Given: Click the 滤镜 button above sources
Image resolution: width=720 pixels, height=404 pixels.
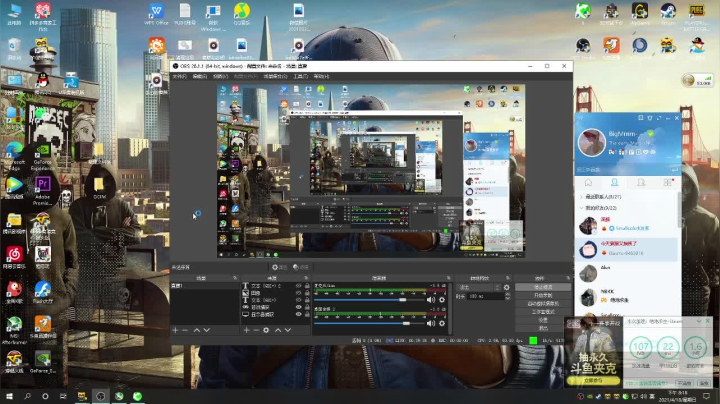Looking at the screenshot, I should 301,267.
